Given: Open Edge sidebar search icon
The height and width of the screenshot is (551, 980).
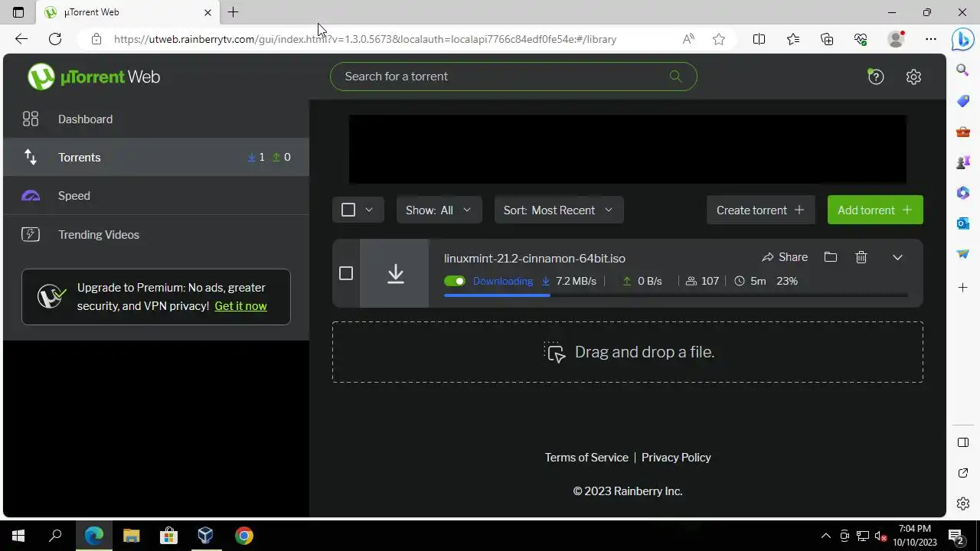Looking at the screenshot, I should click(x=963, y=70).
